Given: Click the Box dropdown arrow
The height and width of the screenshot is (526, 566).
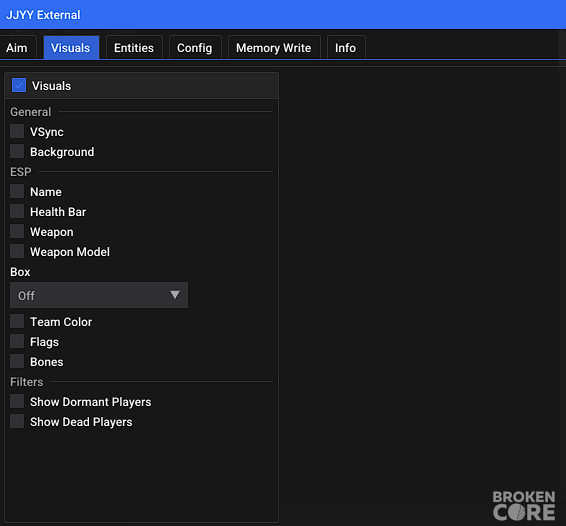Looking at the screenshot, I should pyautogui.click(x=175, y=295).
